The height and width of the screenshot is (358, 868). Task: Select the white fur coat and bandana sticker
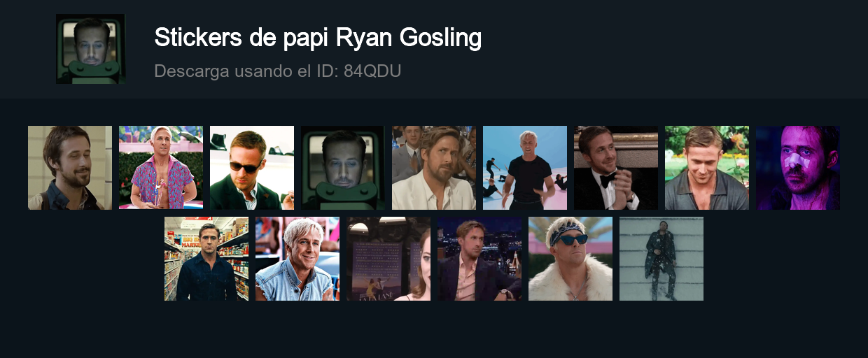click(x=570, y=259)
